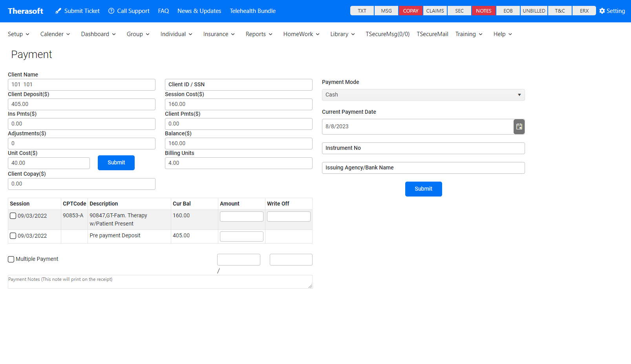The height and width of the screenshot is (364, 631).
Task: Click Submit button under Issuing Agency field
Action: tap(423, 189)
